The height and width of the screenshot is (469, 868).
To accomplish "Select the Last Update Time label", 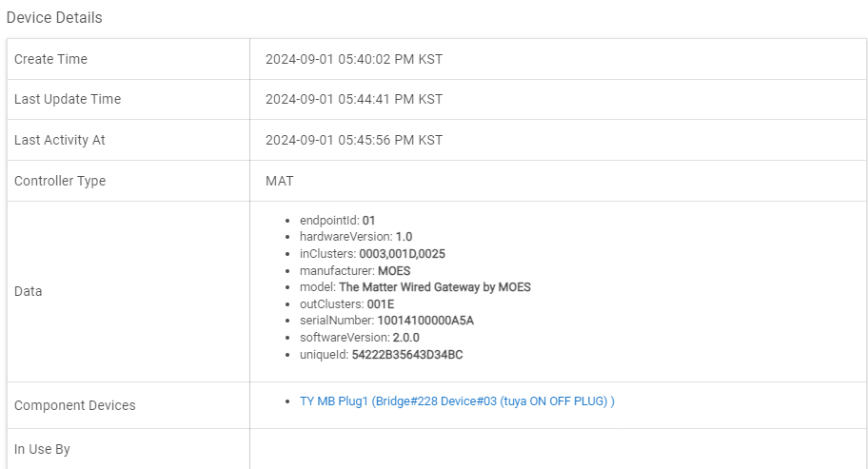I will pos(68,99).
